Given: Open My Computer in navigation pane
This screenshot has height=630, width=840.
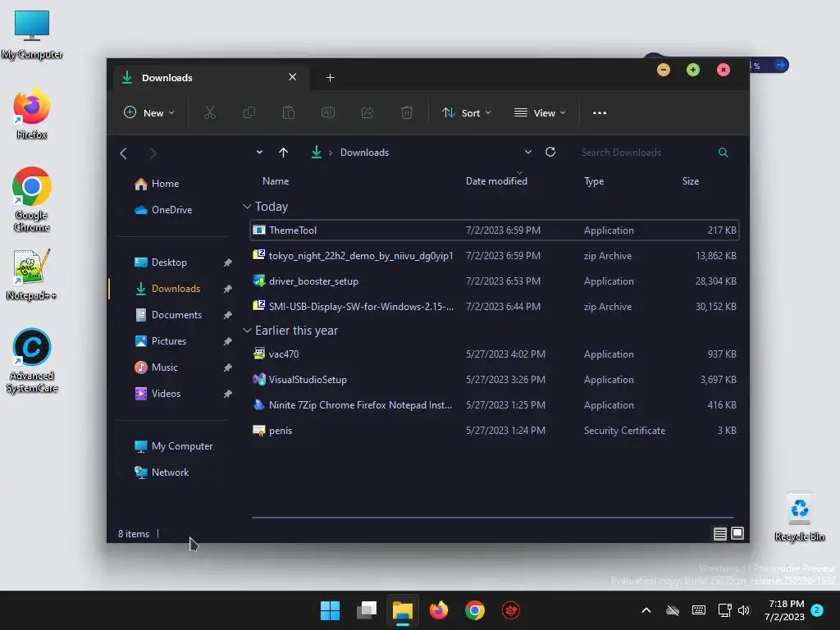Looking at the screenshot, I should coord(174,446).
